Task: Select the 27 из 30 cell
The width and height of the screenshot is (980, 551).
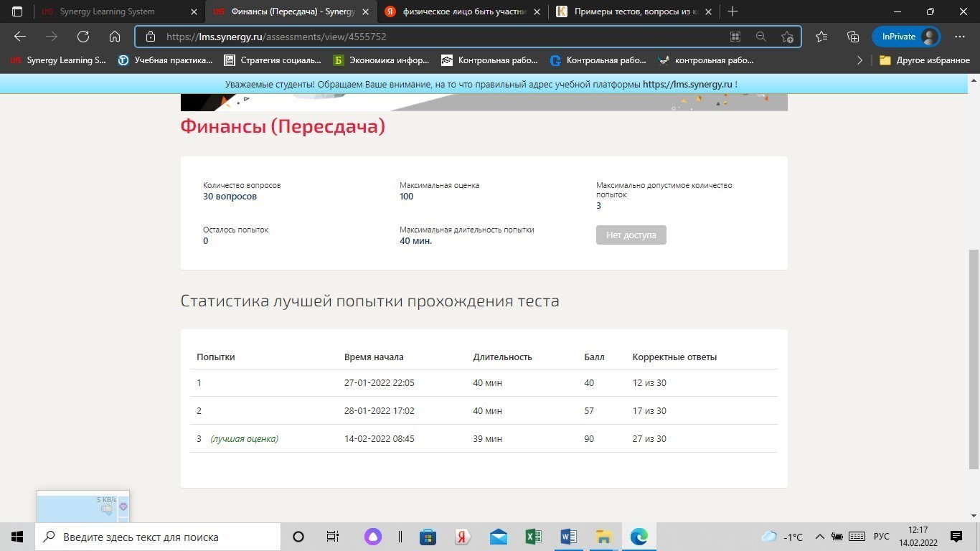Action: pos(649,439)
